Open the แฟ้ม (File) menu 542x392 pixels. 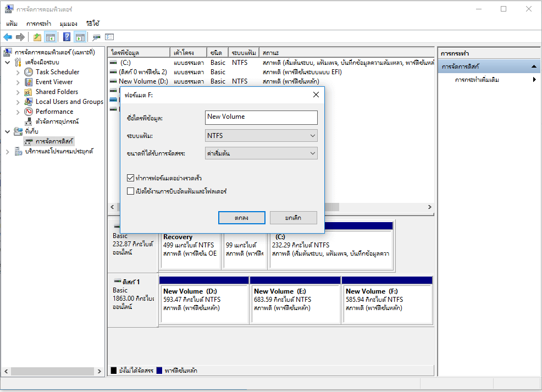(x=12, y=24)
